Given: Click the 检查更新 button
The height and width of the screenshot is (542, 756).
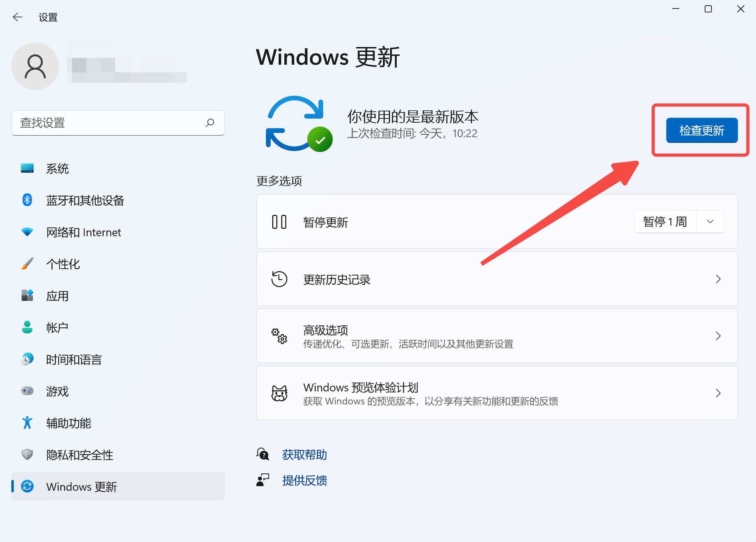Looking at the screenshot, I should pyautogui.click(x=702, y=130).
